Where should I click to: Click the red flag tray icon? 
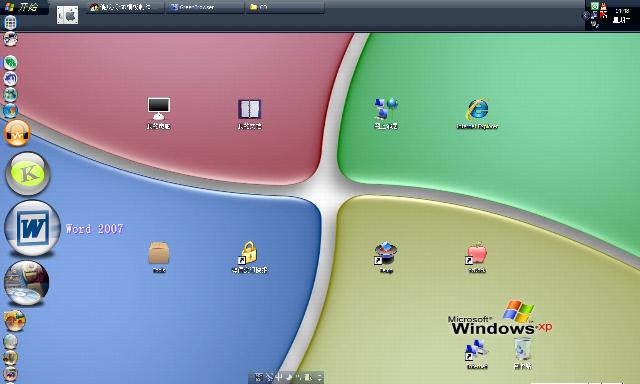point(604,15)
